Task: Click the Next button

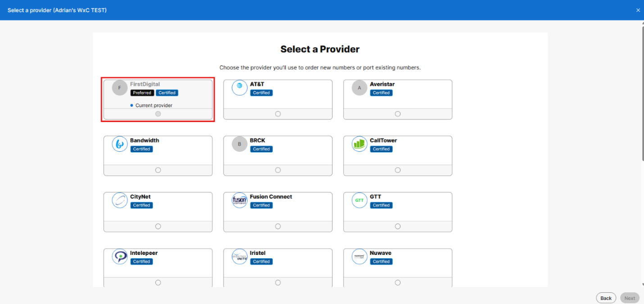Action: coord(630,298)
